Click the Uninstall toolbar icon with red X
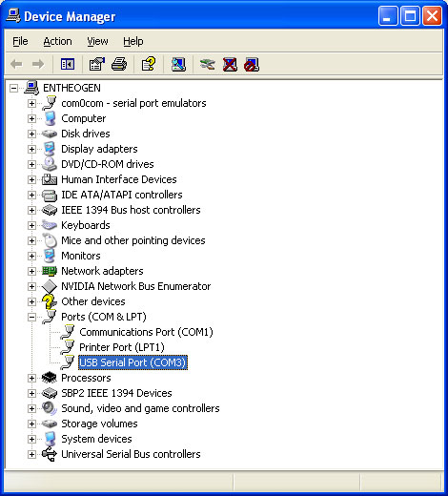This screenshot has height=496, width=448. tap(230, 65)
